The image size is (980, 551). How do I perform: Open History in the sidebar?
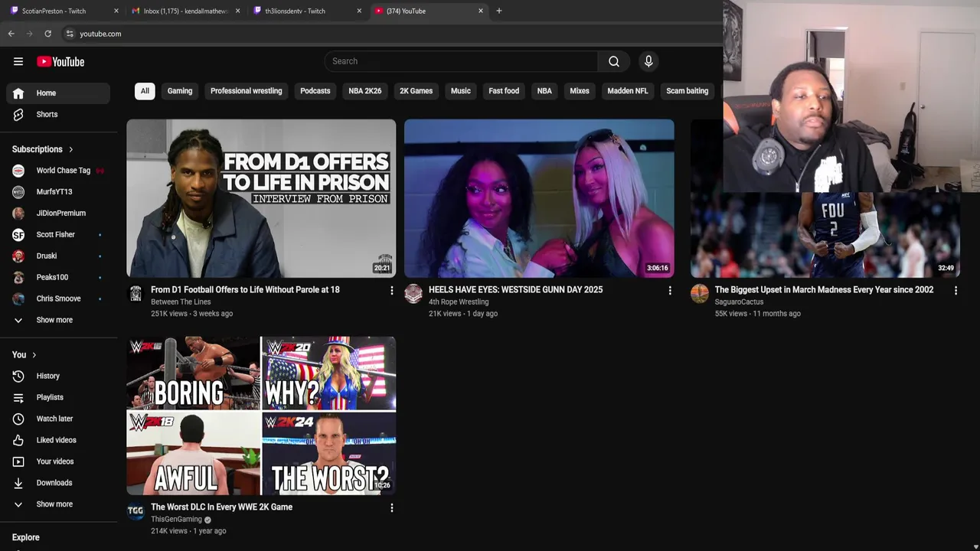pyautogui.click(x=58, y=376)
